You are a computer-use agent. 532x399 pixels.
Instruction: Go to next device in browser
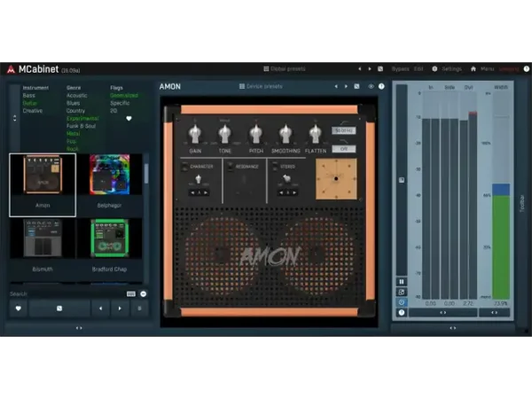click(x=120, y=309)
